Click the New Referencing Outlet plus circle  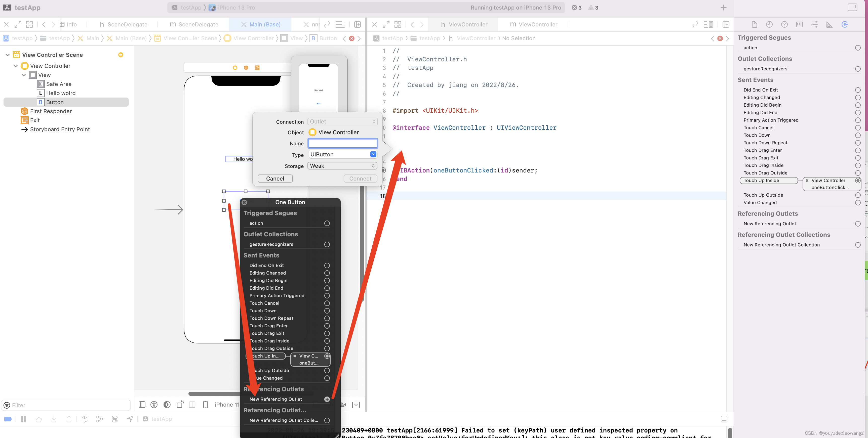coord(327,399)
